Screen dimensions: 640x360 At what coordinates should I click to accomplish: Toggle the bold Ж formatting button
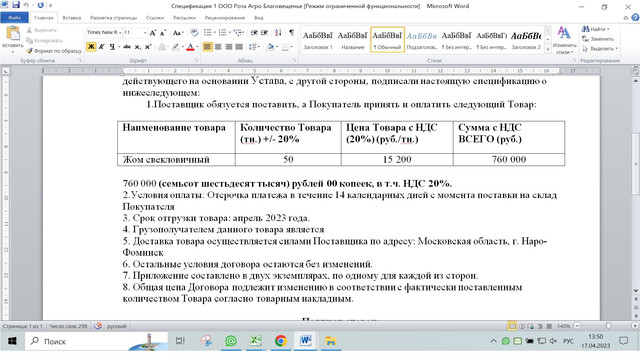(91, 47)
